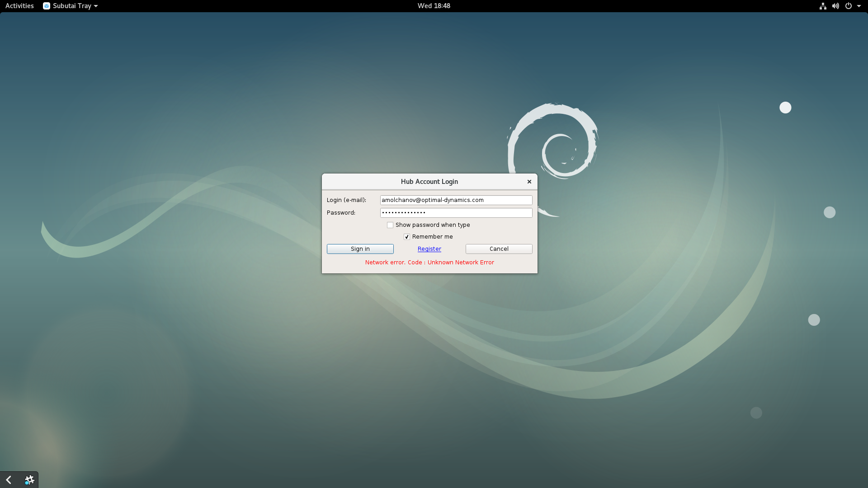The image size is (868, 488).
Task: Open the Register link
Action: click(x=429, y=249)
